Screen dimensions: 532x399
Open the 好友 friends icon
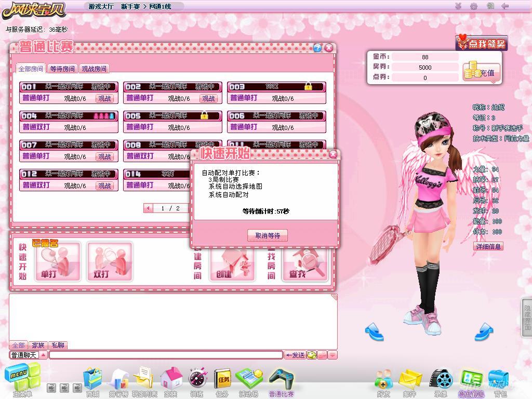384,379
